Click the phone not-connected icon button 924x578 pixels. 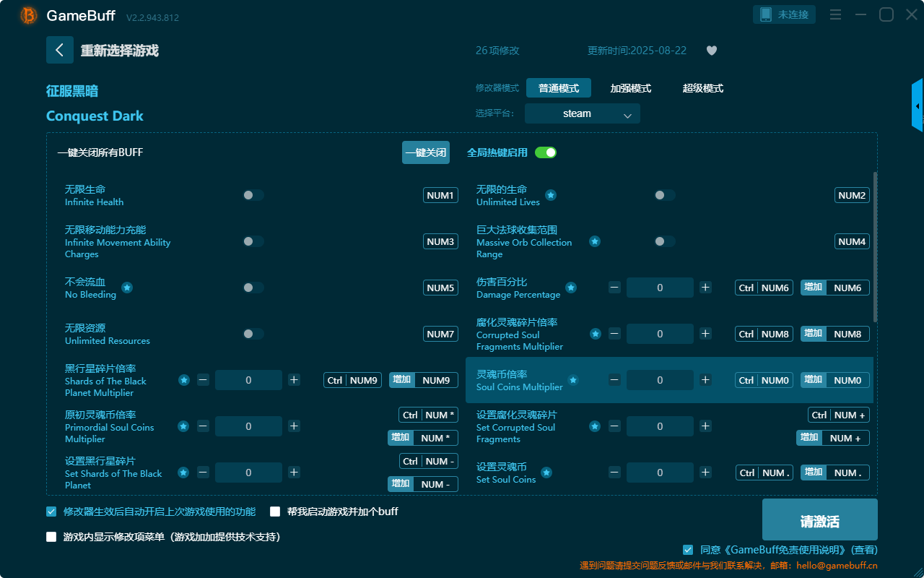point(785,14)
